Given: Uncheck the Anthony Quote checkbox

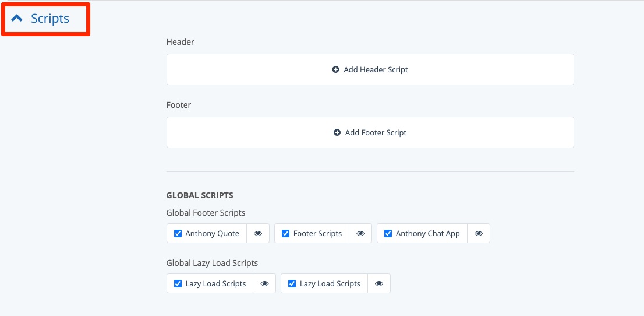Looking at the screenshot, I should 178,233.
